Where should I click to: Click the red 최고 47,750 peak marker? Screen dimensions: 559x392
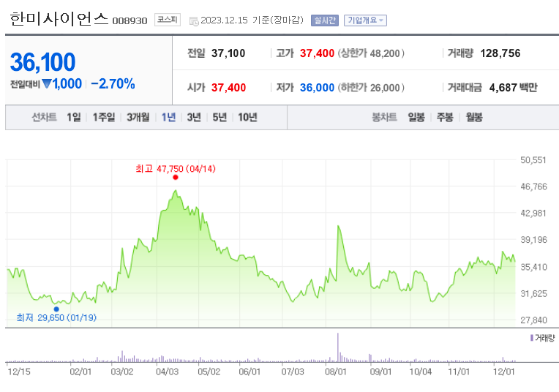(x=176, y=177)
